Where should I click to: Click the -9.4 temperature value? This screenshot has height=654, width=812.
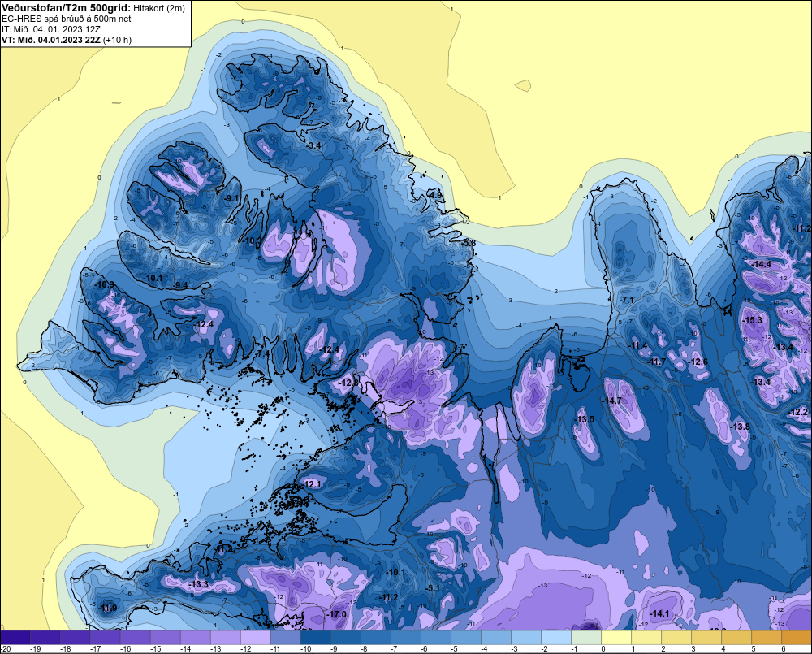click(x=179, y=285)
